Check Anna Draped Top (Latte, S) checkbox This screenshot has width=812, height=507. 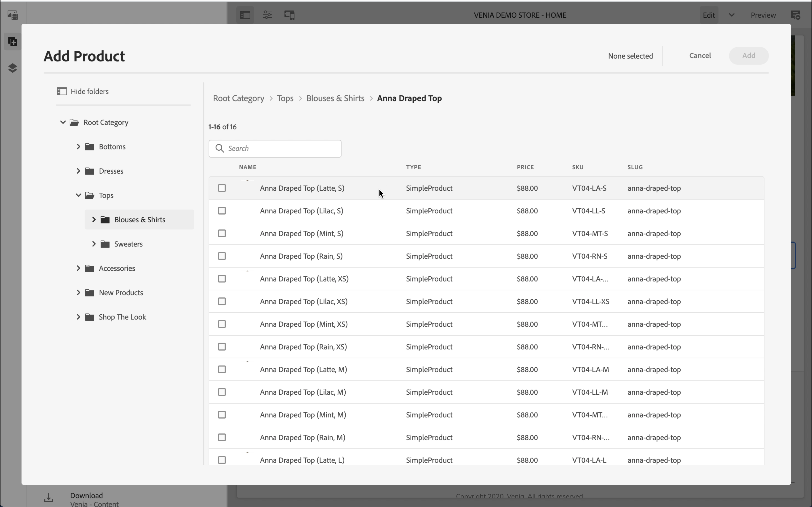pyautogui.click(x=222, y=188)
